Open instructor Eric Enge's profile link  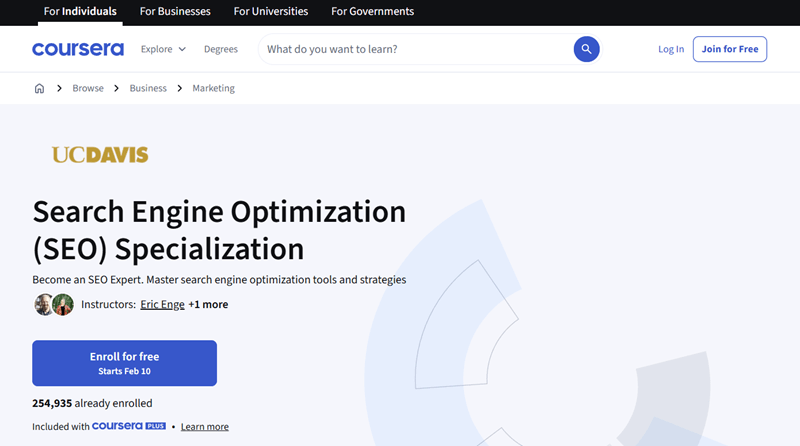pos(162,305)
